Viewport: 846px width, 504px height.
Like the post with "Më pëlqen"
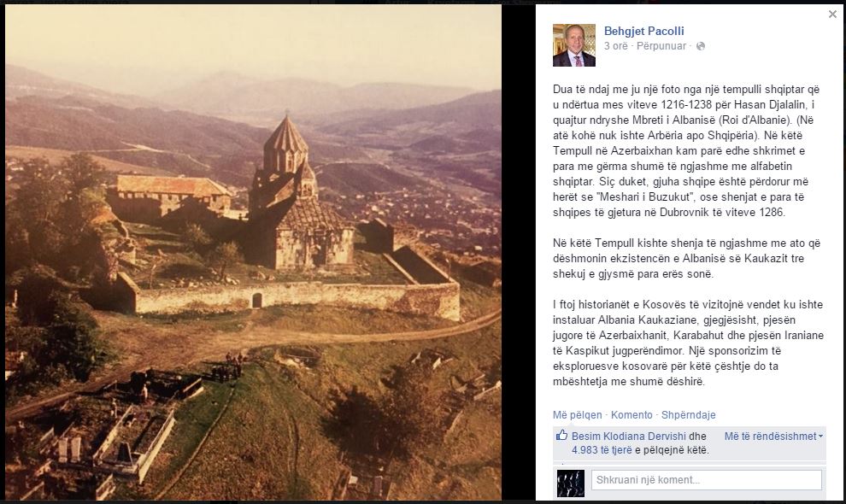tap(577, 415)
